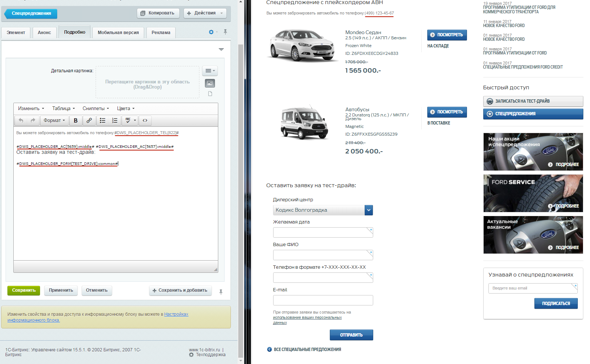The height and width of the screenshot is (364, 590).
Task: Click the Ваше ФИО input field
Action: 323,255
